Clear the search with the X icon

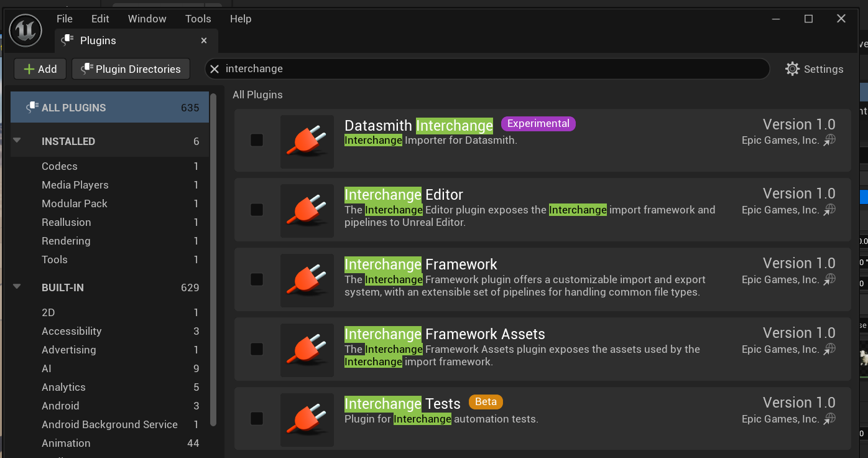(215, 69)
